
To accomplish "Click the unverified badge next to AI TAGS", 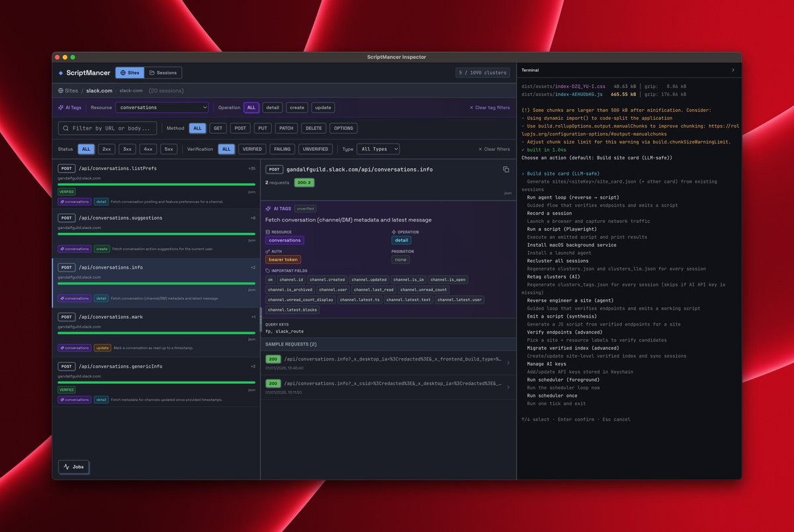I will (305, 208).
